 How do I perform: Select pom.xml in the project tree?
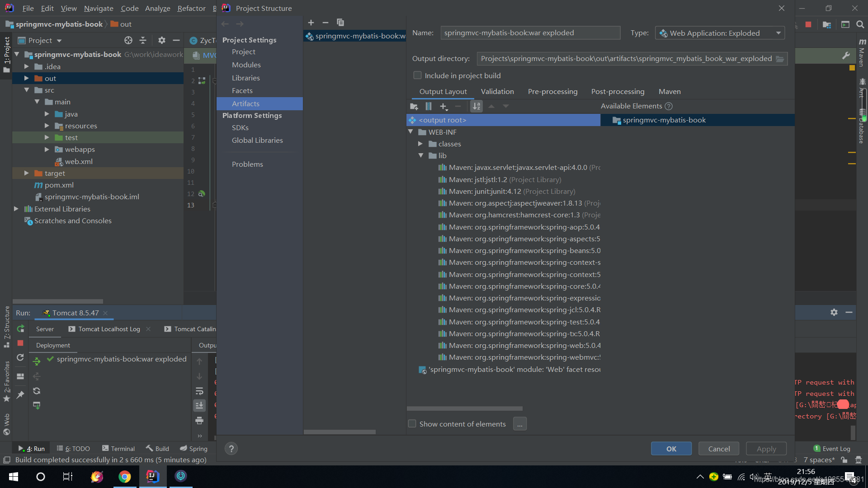coord(59,185)
